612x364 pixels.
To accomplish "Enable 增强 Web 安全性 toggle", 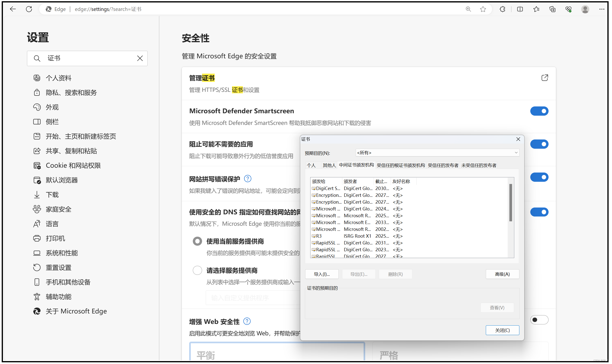I will [x=539, y=320].
